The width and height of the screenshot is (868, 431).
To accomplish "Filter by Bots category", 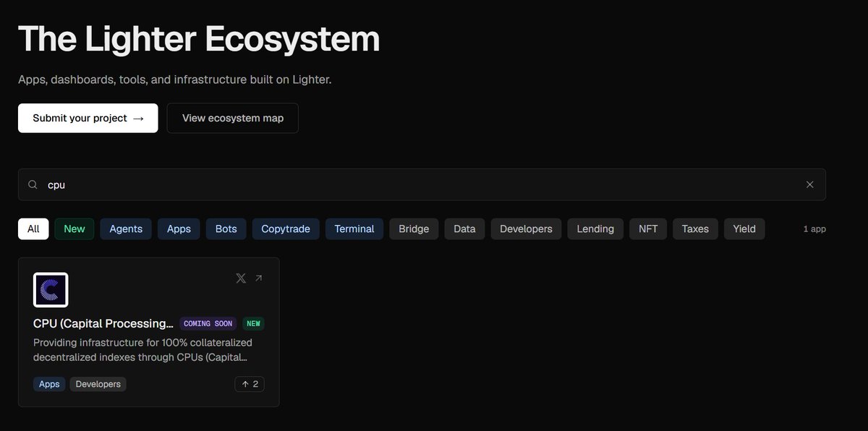I will coord(226,229).
